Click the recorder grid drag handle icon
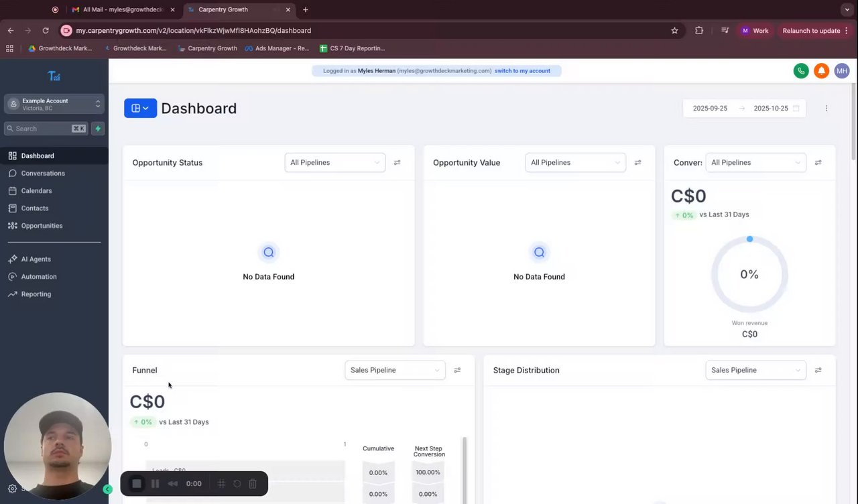 tap(221, 483)
